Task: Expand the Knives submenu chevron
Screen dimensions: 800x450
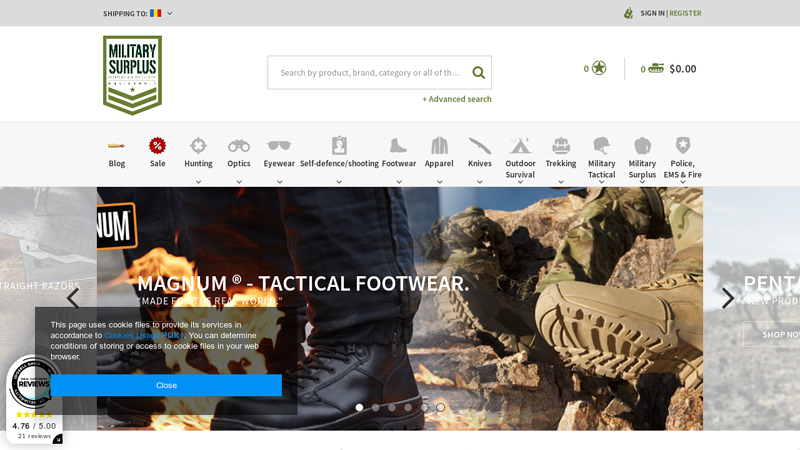Action: coord(480,182)
